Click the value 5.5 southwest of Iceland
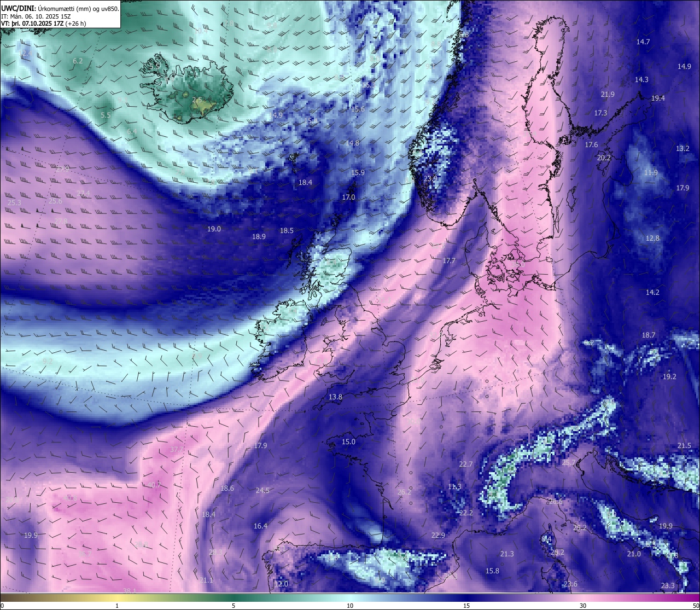The height and width of the screenshot is (610, 700). [x=106, y=115]
